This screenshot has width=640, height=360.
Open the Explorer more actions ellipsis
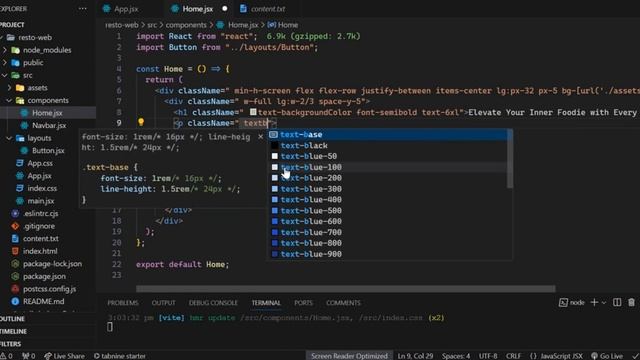(82, 8)
